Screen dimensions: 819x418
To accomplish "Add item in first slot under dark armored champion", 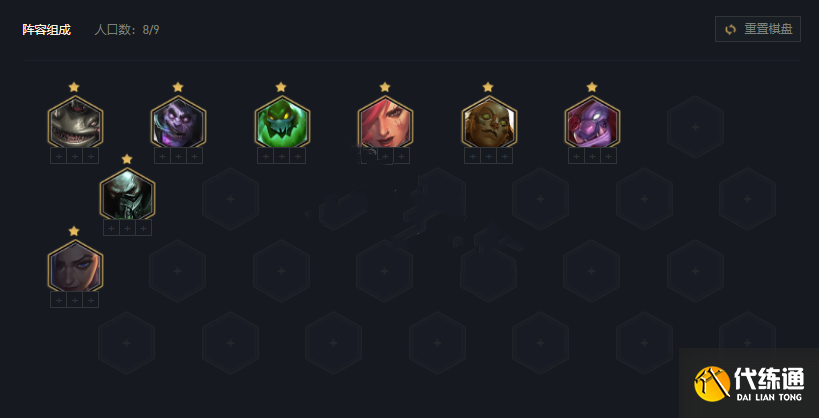I will (x=111, y=228).
